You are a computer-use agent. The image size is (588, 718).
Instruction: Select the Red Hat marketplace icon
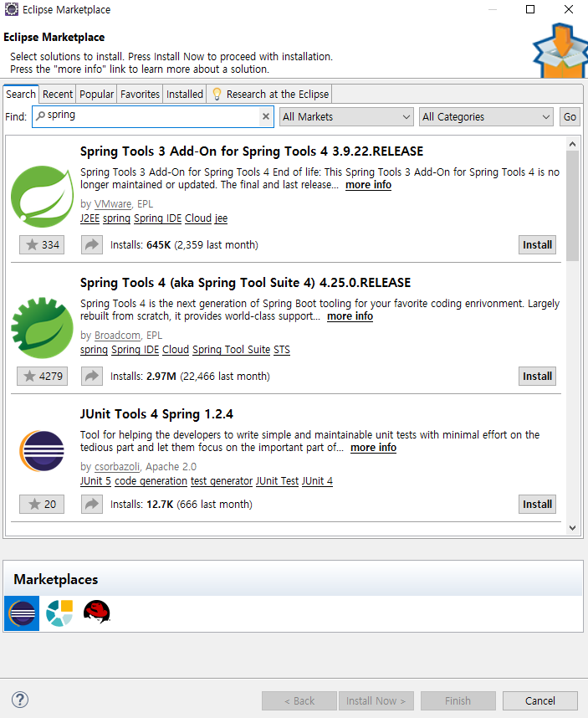point(96,613)
